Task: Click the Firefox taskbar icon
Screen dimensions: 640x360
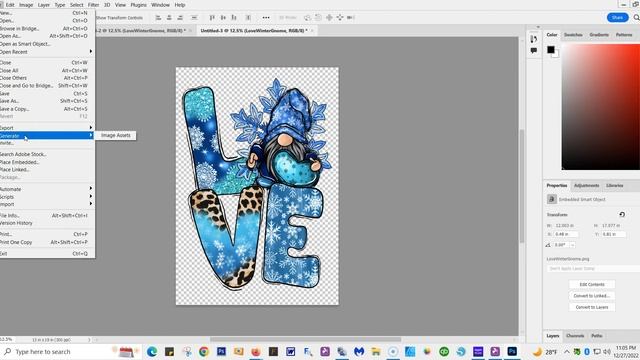Action: point(256,351)
